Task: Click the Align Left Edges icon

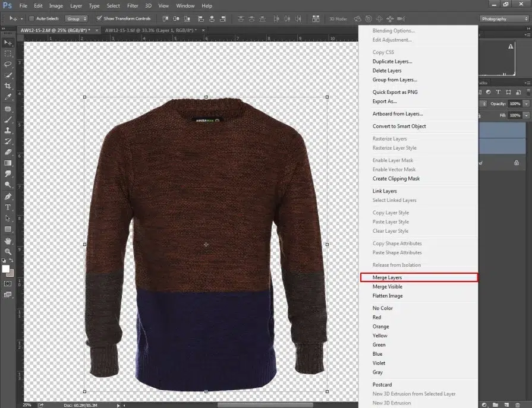Action: tap(201, 18)
